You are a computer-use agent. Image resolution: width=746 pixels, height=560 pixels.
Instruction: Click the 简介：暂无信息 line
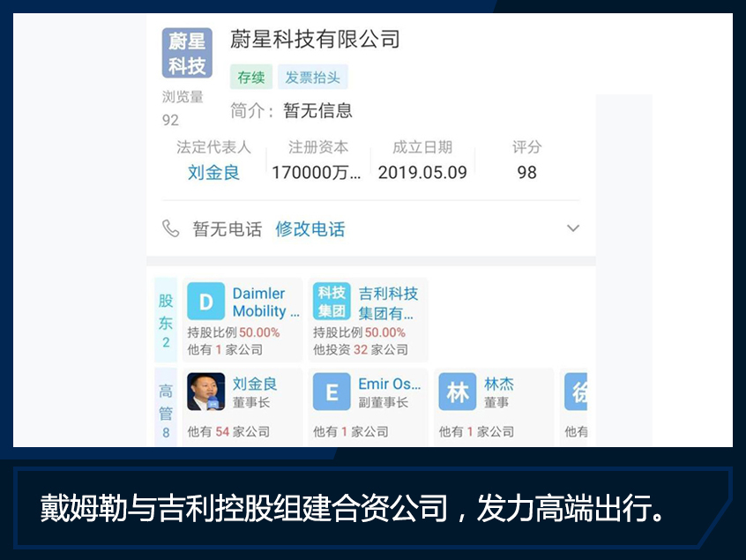(291, 110)
